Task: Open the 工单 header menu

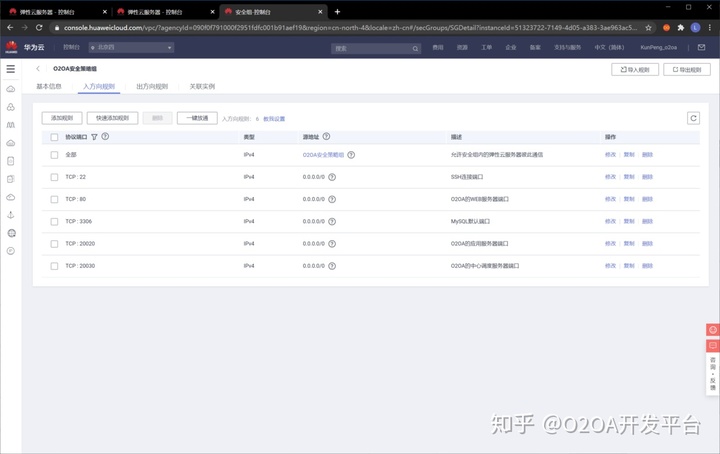Action: point(486,47)
